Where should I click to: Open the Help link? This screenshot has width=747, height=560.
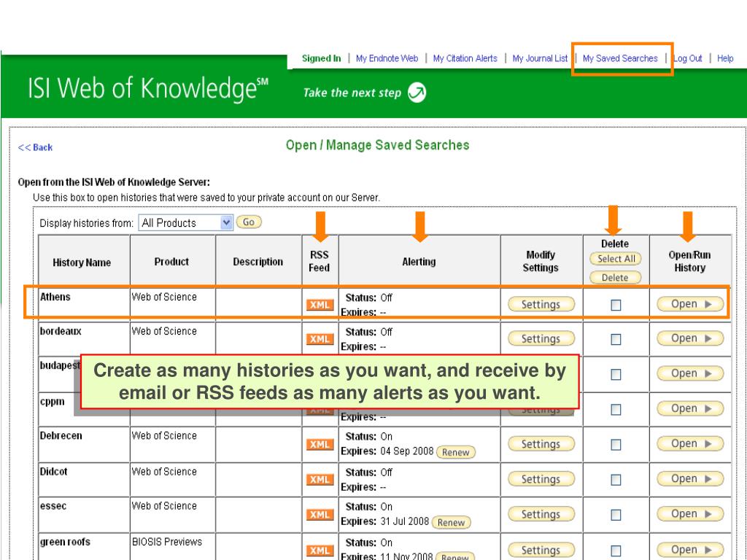pos(725,58)
